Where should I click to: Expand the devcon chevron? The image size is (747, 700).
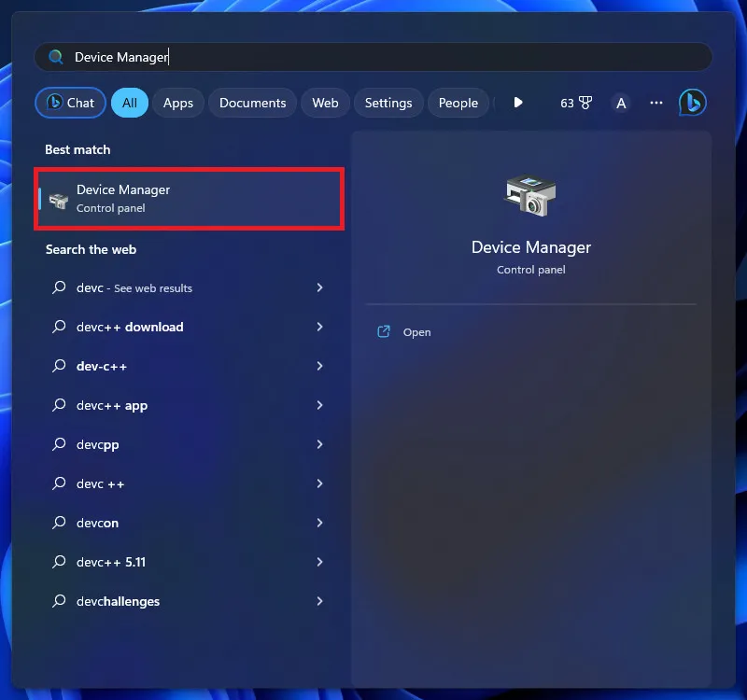point(319,523)
